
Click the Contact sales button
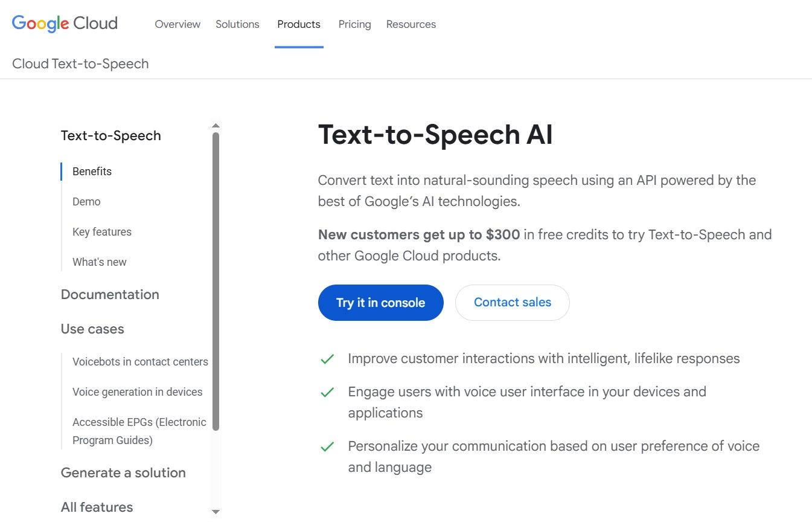pos(512,302)
